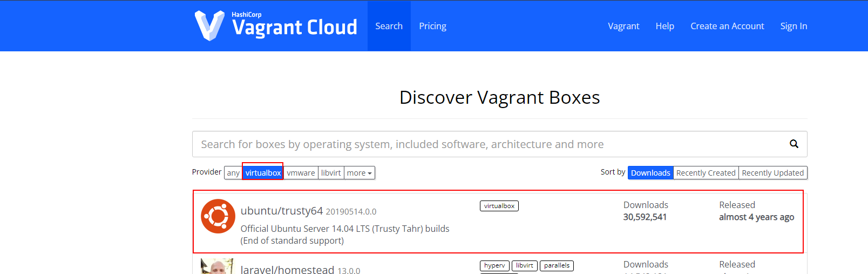This screenshot has height=274, width=868.
Task: Go to the Vagrant nav link
Action: [623, 26]
